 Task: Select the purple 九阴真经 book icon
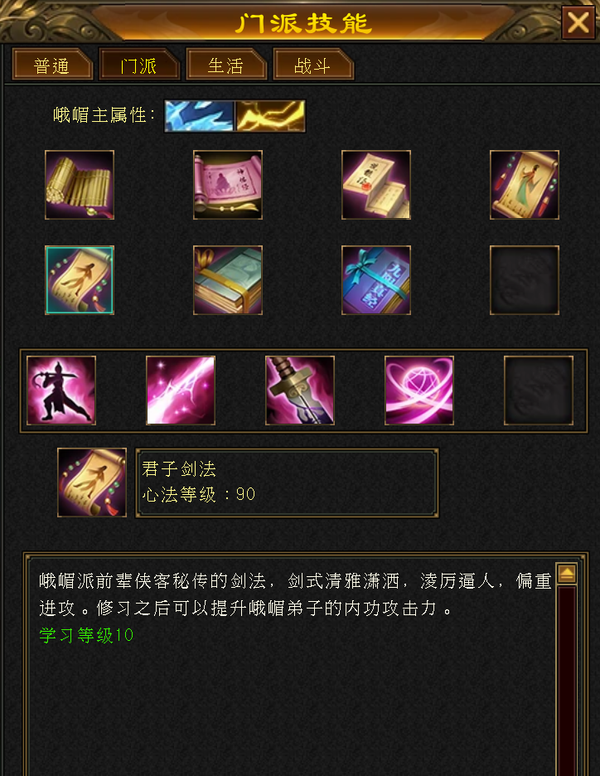tap(376, 280)
